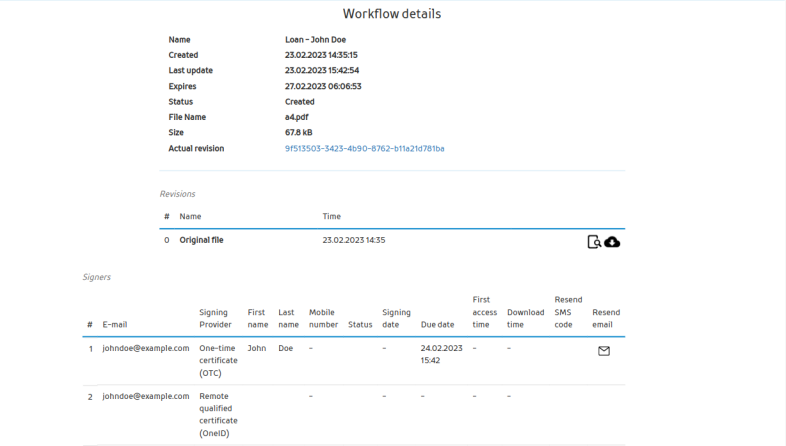Resend email to first signer
786x446 pixels.
click(603, 351)
